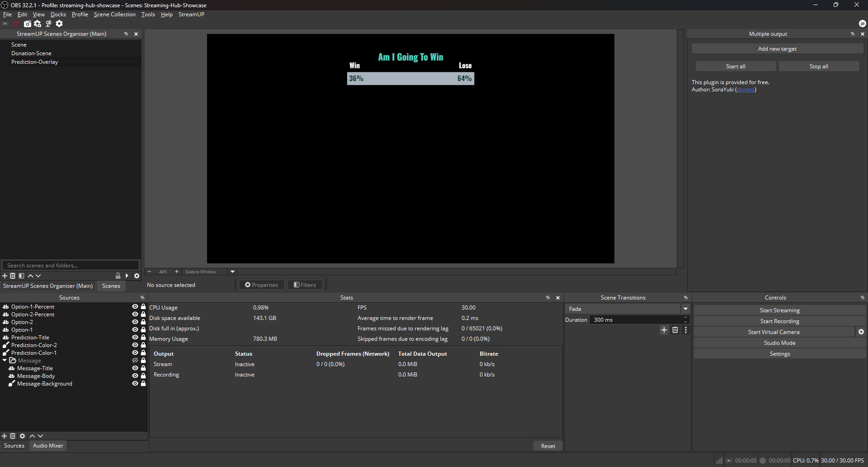Click the StreamUP logo icon at top right

coord(862,24)
